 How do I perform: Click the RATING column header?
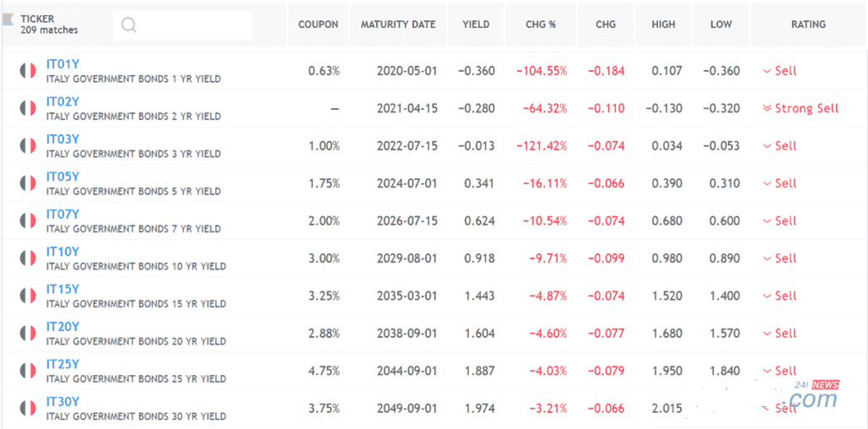(808, 24)
